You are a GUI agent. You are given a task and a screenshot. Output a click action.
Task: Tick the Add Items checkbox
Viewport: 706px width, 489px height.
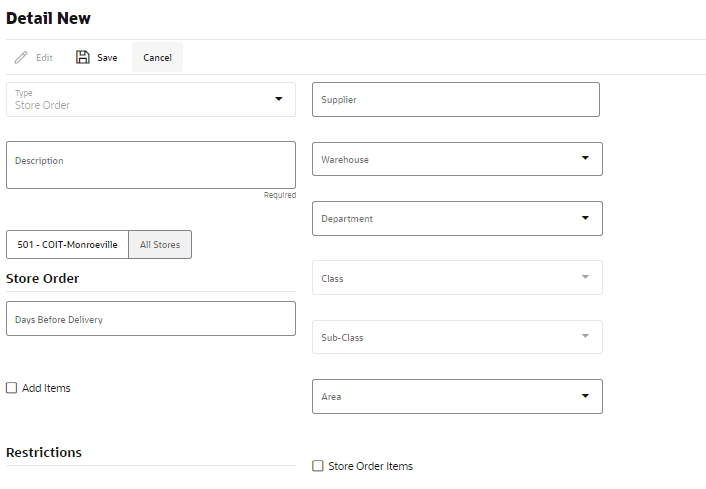pyautogui.click(x=11, y=388)
